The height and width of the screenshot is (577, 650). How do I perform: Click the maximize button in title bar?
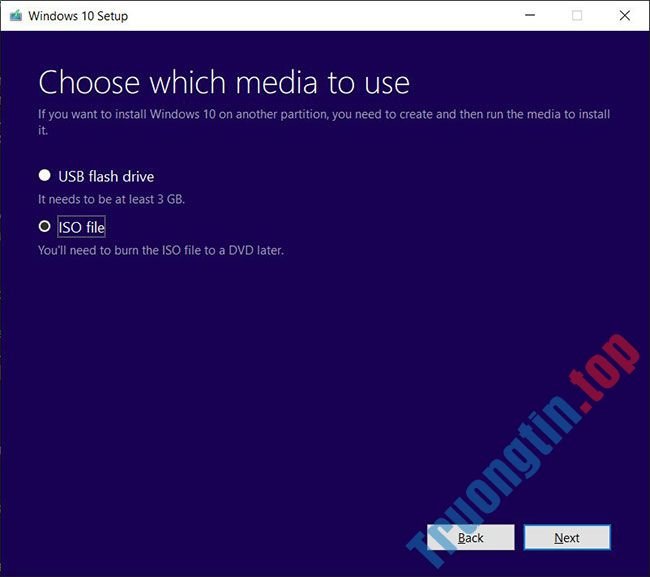pyautogui.click(x=577, y=15)
